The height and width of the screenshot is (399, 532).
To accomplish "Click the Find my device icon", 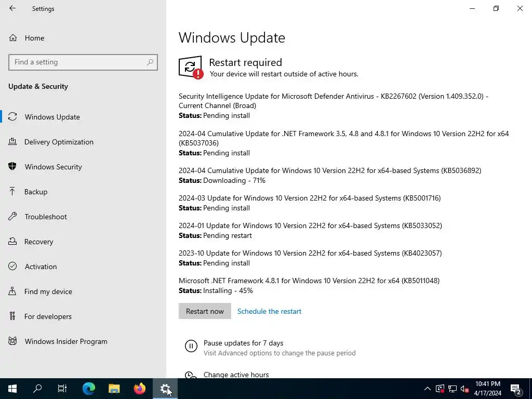I will 12,291.
